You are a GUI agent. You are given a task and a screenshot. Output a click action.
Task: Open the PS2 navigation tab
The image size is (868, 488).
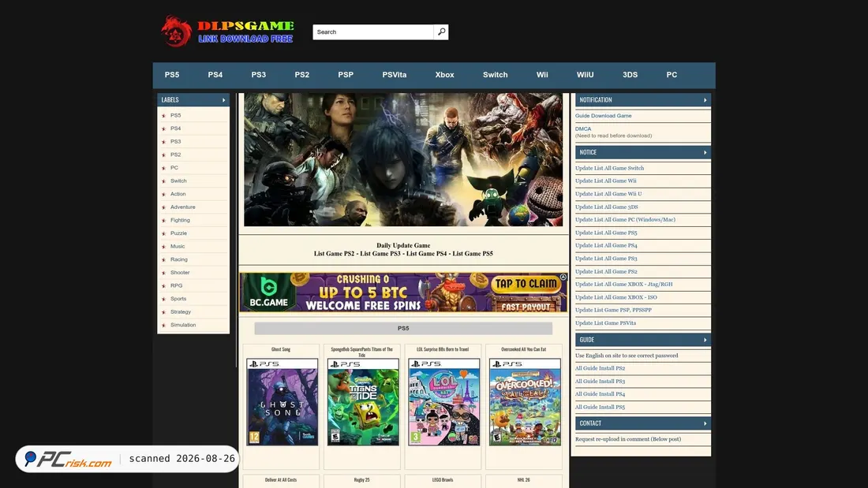301,75
